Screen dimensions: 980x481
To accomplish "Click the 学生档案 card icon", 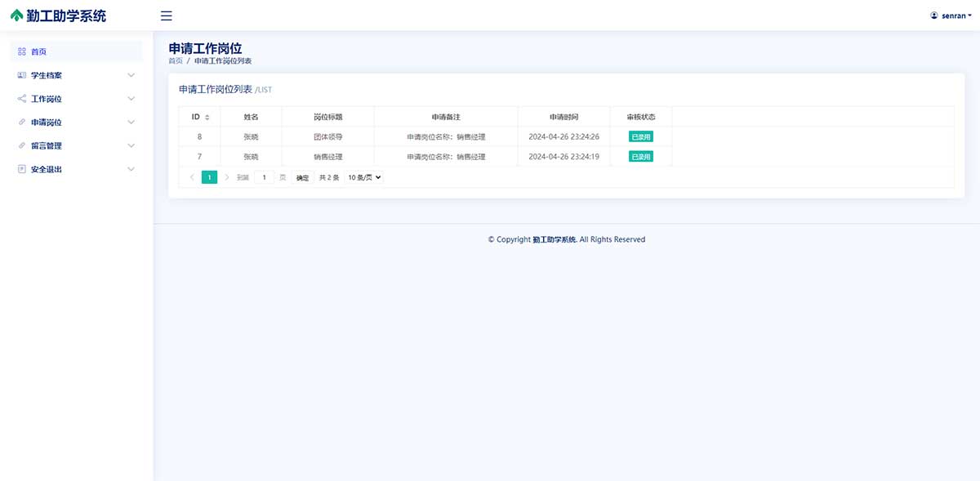I will point(22,75).
